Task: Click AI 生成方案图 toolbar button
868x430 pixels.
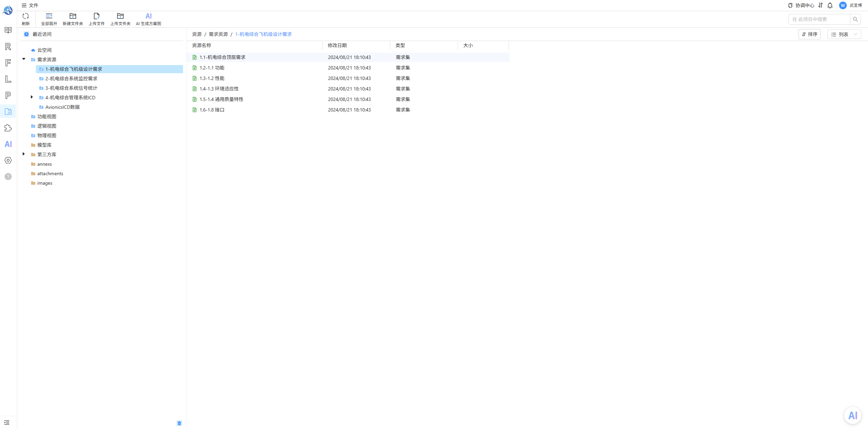Action: coord(149,19)
